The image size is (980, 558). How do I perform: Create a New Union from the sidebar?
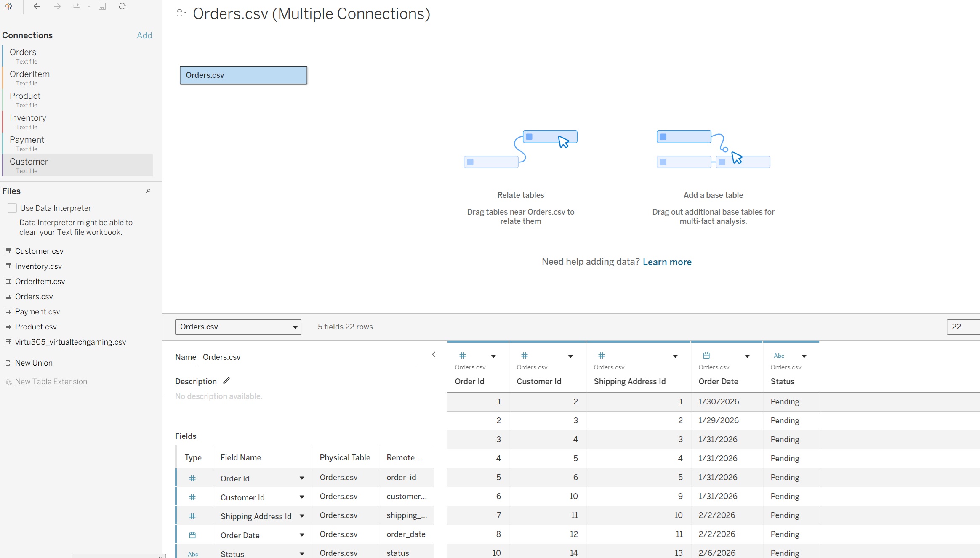(x=34, y=363)
